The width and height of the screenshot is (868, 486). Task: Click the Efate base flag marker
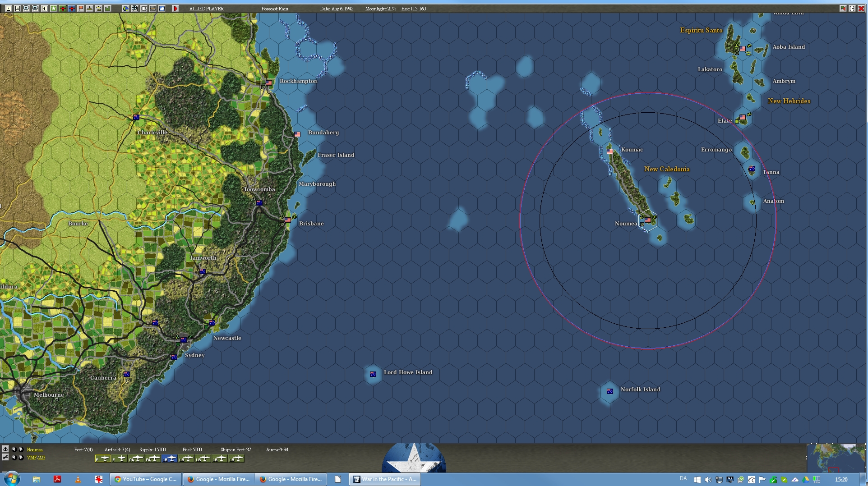click(743, 117)
